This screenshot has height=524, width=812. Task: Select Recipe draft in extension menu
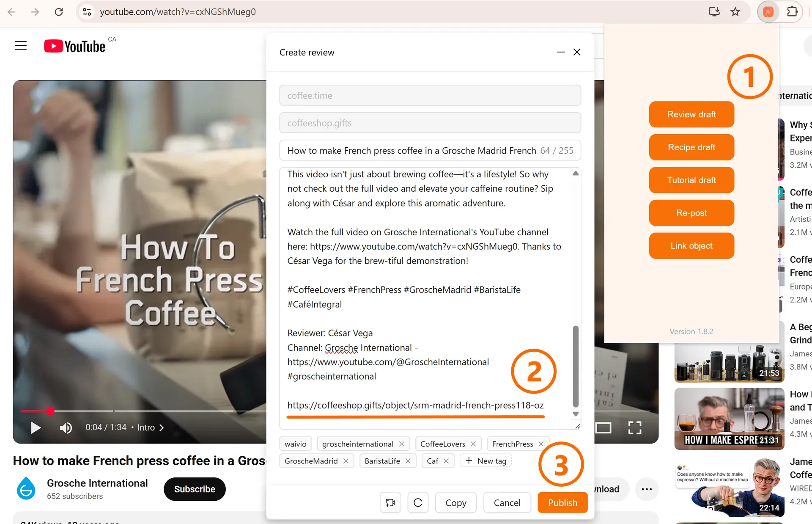(691, 147)
